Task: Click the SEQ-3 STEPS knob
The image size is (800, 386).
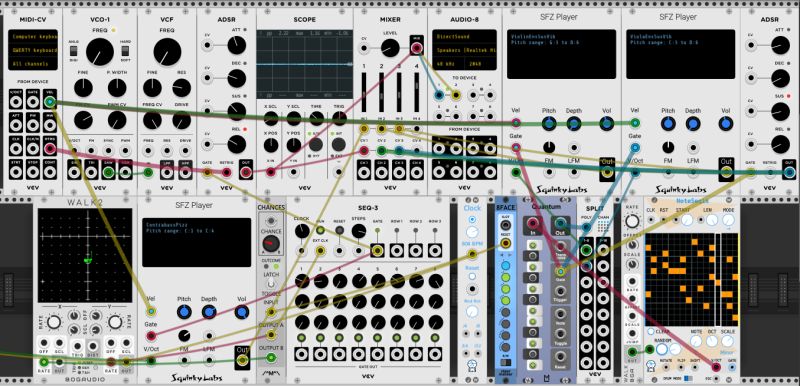Action: click(358, 231)
